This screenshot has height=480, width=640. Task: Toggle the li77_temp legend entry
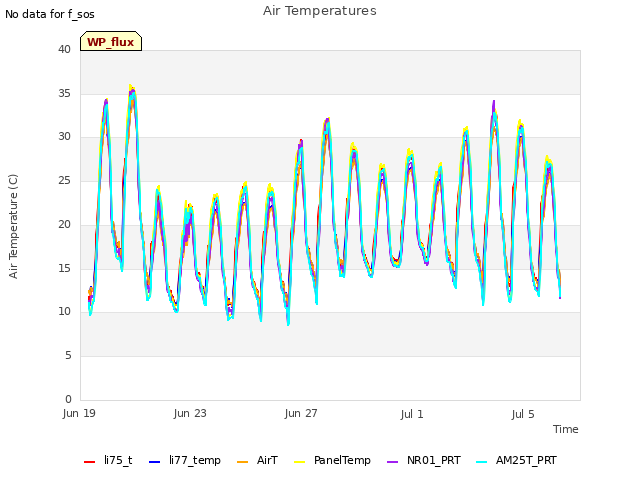(184, 461)
